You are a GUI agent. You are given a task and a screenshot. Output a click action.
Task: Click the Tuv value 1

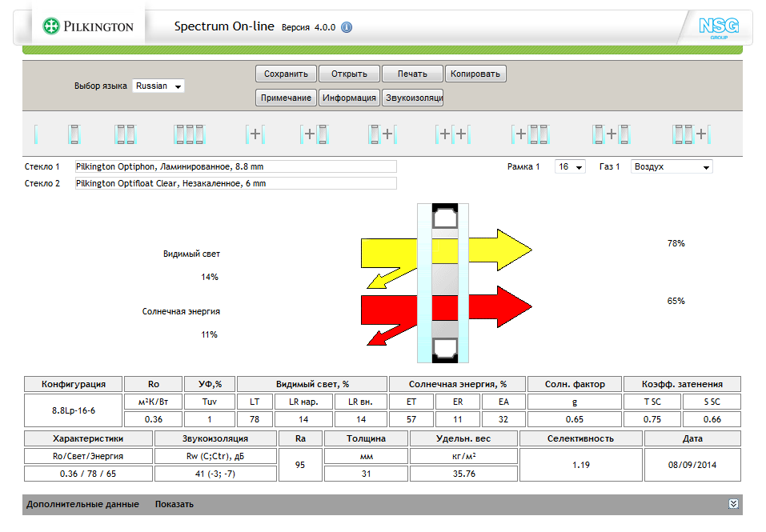coord(210,419)
